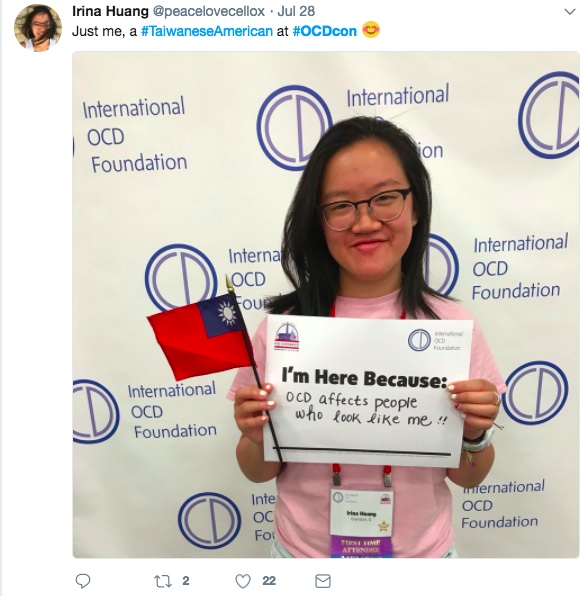
Task: Open the Jul 28 timestamp link
Action: pyautogui.click(x=296, y=11)
